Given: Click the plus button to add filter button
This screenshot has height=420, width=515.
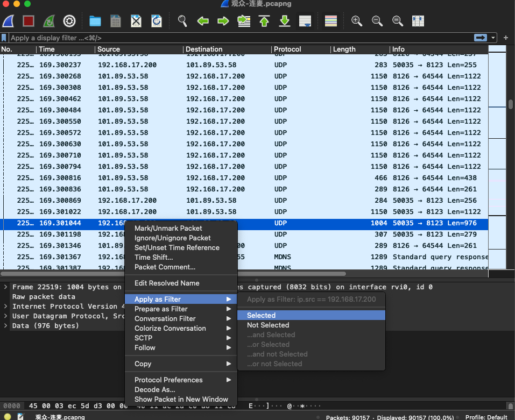Looking at the screenshot, I should click(x=506, y=38).
